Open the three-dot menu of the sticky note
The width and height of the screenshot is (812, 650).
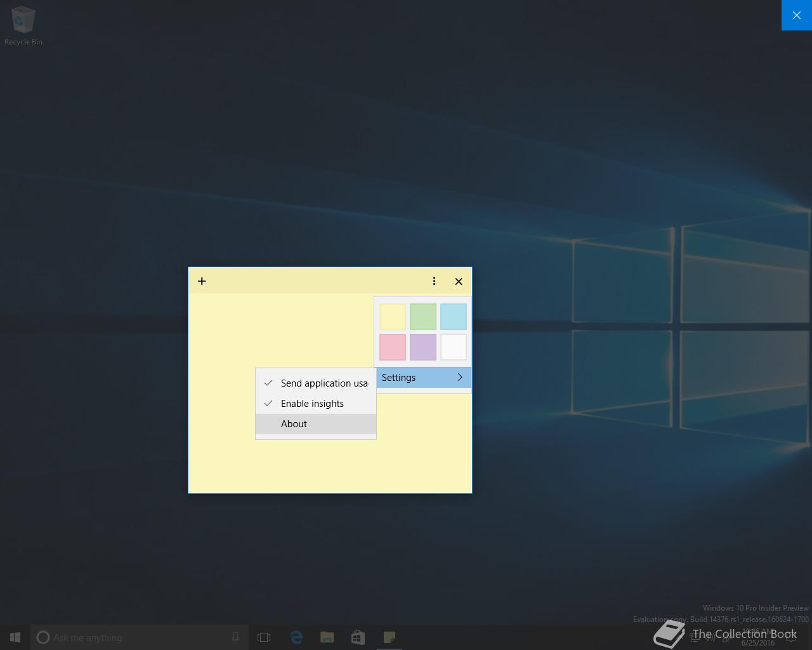[434, 281]
